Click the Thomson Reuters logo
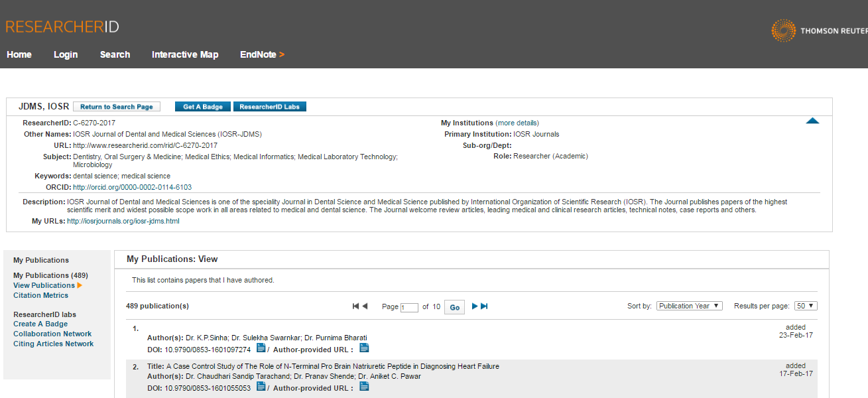Viewport: 868px width, 398px height. [x=820, y=31]
